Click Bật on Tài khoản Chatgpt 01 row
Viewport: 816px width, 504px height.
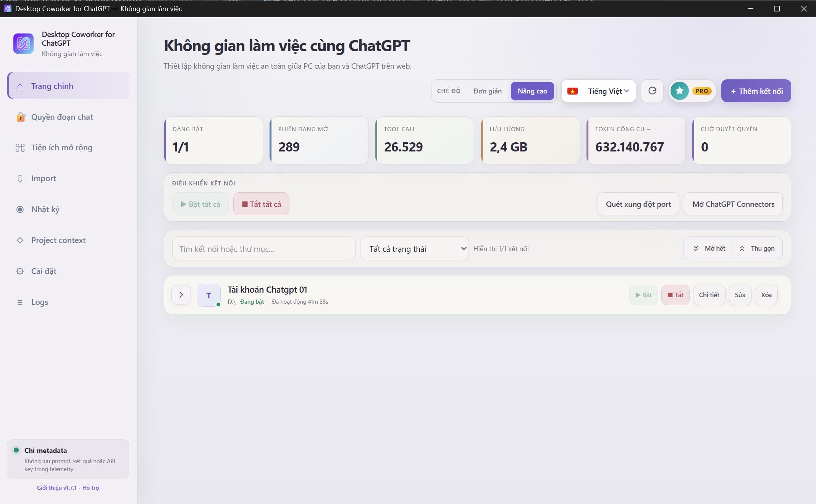tap(643, 295)
